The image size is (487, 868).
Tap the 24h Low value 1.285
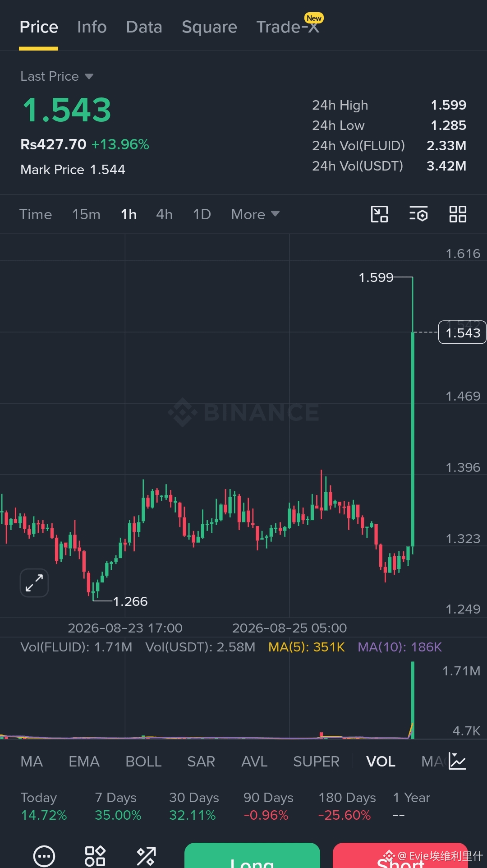point(448,125)
